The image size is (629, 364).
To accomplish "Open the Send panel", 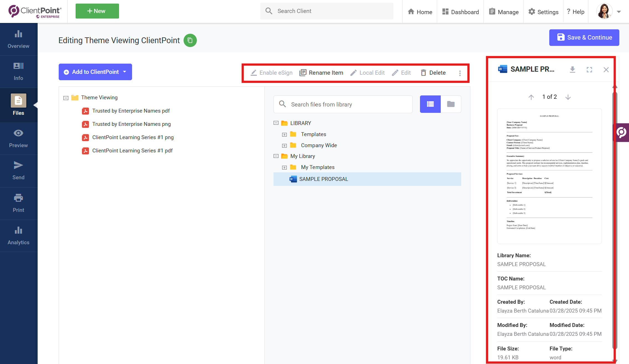I will [18, 170].
